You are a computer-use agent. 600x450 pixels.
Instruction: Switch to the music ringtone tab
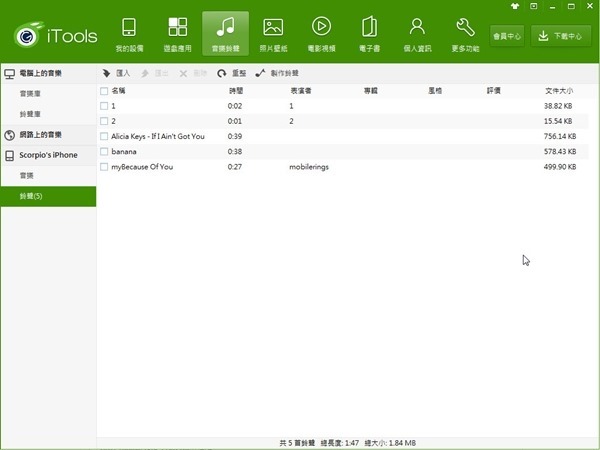click(x=225, y=33)
